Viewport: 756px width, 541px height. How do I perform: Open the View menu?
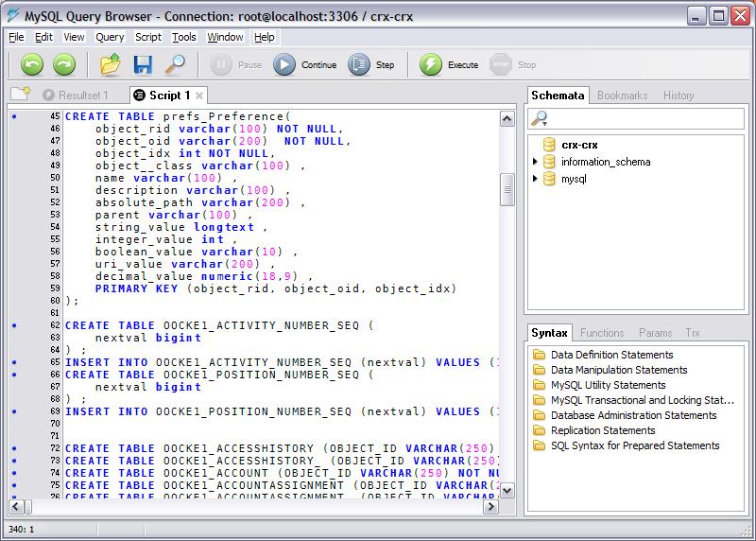pyautogui.click(x=74, y=37)
